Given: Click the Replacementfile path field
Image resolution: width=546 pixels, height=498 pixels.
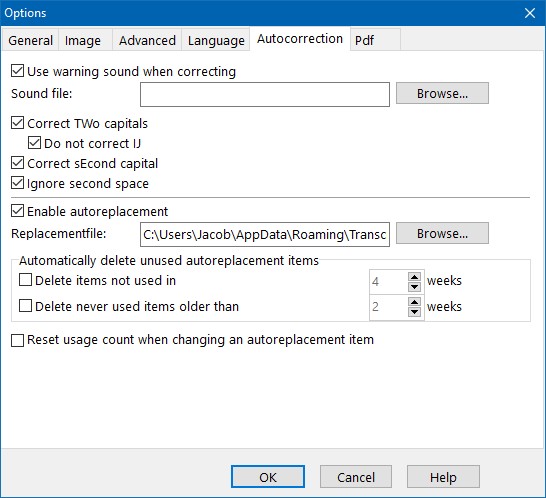Looking at the screenshot, I should 265,234.
